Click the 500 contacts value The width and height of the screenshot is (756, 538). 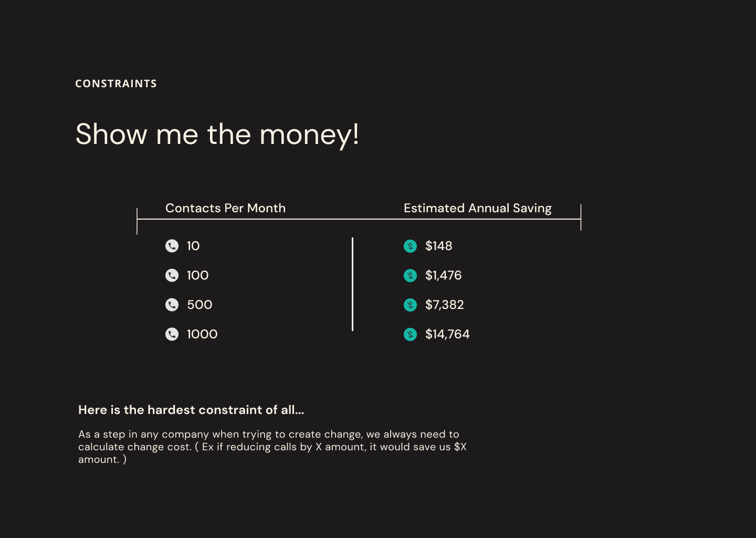pyautogui.click(x=199, y=305)
